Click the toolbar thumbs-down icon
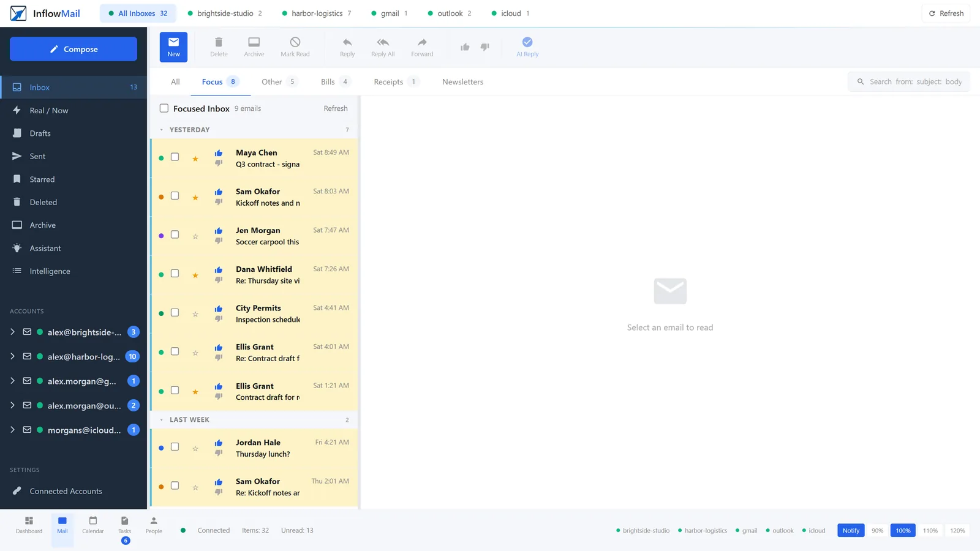 [x=484, y=47]
